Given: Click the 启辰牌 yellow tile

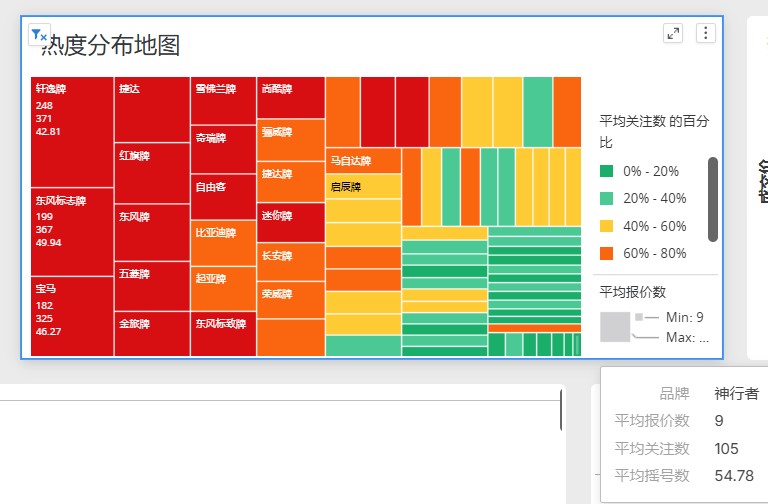Looking at the screenshot, I should pyautogui.click(x=363, y=186).
